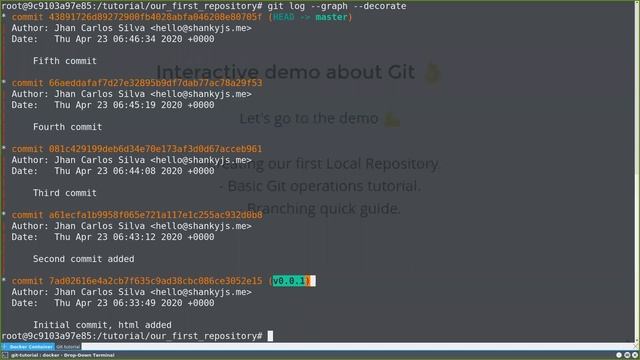The image size is (640, 360).
Task: Click the git log --graph --decorate command
Action: 337,6
